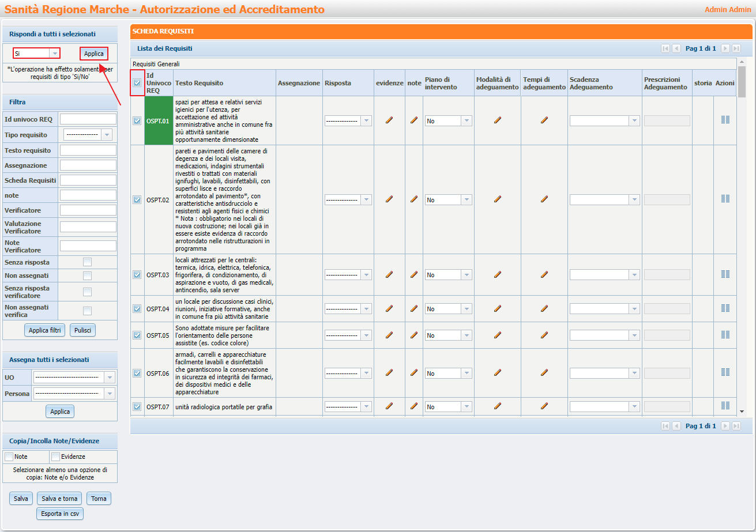Tick the Non assegnati filter checkbox

coord(88,276)
